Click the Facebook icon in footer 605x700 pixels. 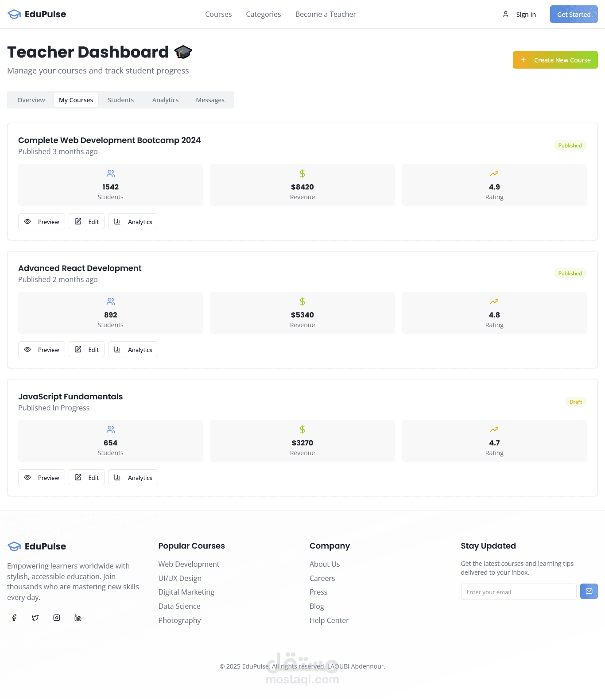click(x=14, y=618)
